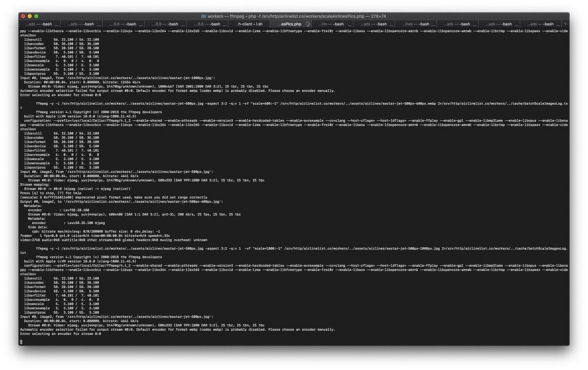Select the esPics.php tab
Screen dimensions: 588x370
pyautogui.click(x=291, y=24)
